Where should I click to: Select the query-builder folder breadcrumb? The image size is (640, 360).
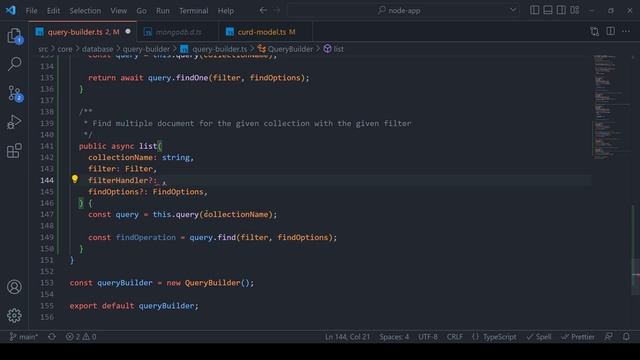point(146,49)
